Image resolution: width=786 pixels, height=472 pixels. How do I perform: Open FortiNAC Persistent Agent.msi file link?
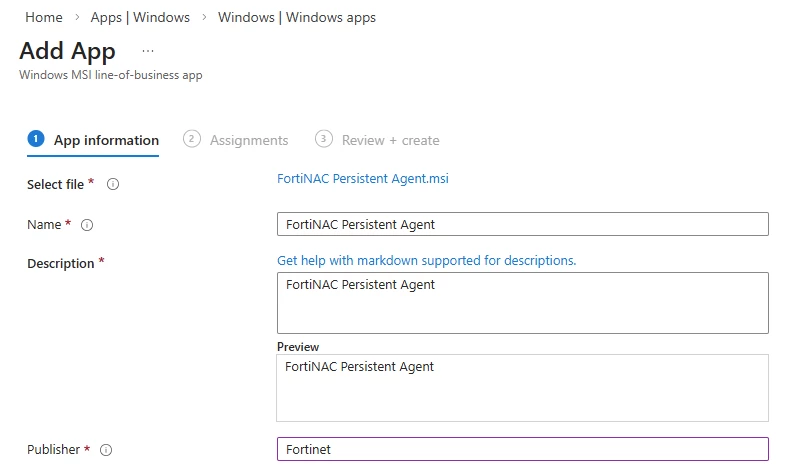point(363,178)
